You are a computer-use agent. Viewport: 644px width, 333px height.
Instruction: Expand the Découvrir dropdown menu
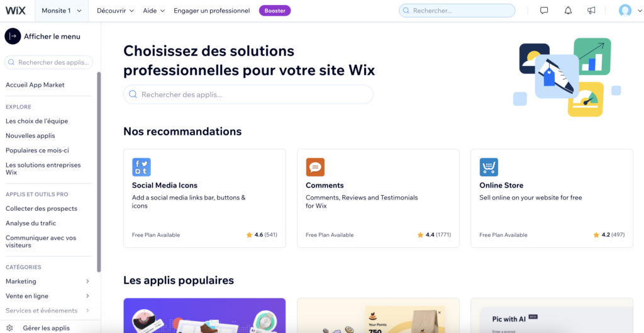[115, 11]
